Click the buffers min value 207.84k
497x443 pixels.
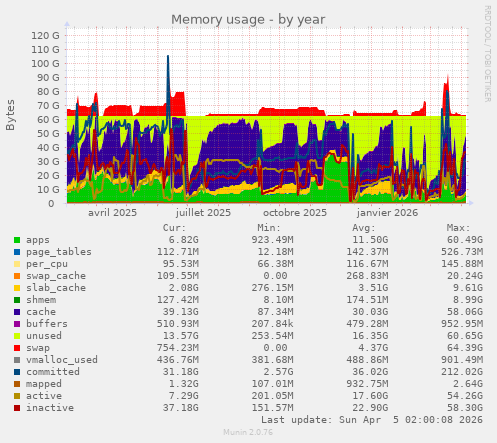(x=272, y=324)
